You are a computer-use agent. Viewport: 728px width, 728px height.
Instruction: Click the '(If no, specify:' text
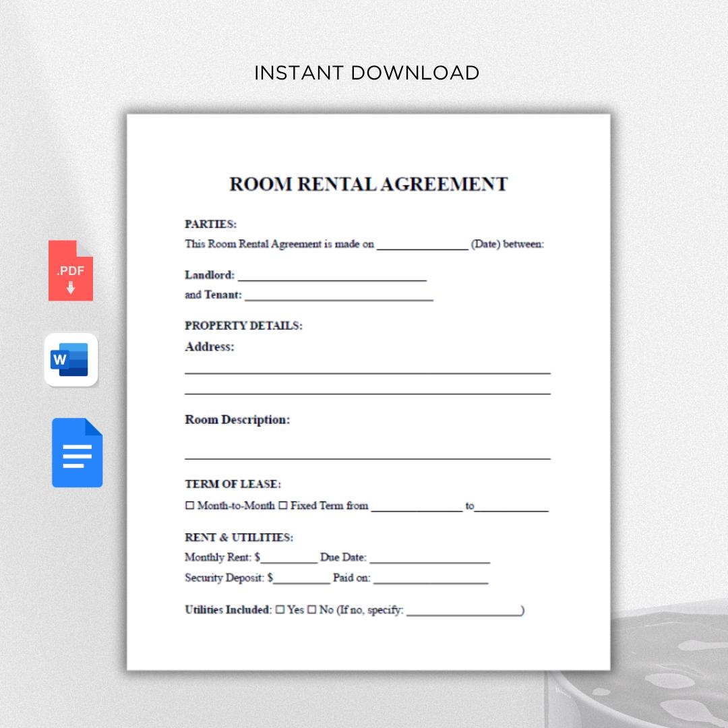(371, 610)
